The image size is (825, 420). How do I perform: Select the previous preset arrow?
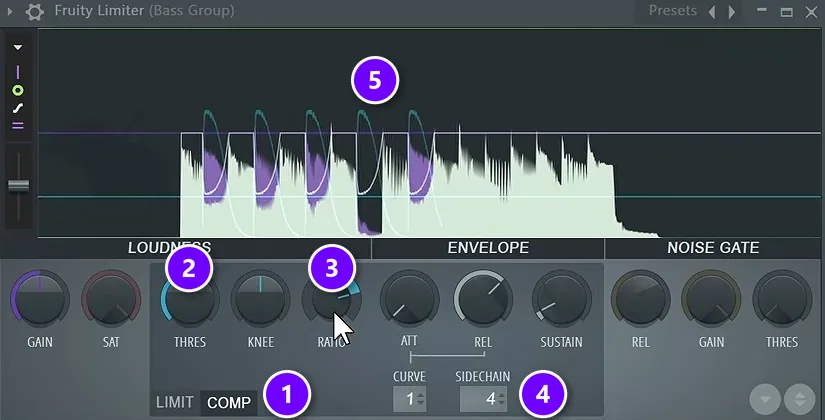pos(712,12)
